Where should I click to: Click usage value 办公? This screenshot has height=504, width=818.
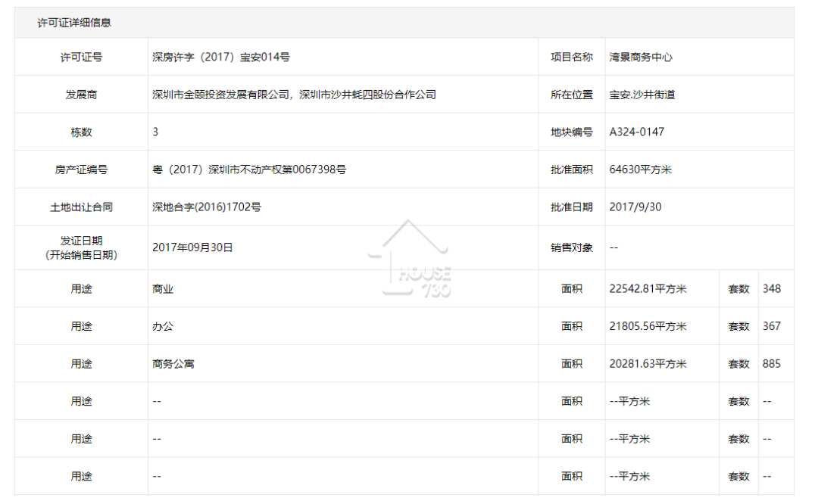163,327
